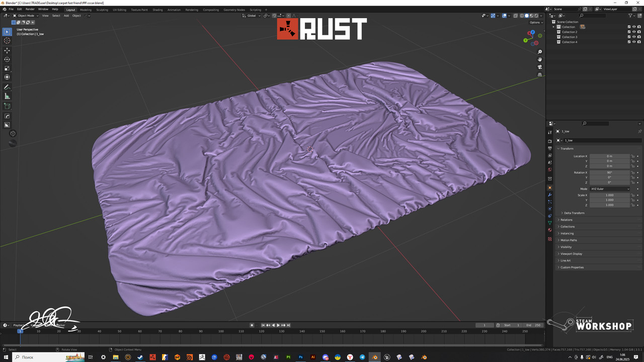This screenshot has width=644, height=362.
Task: Disable Collection 4 render camera icon
Action: click(x=639, y=42)
